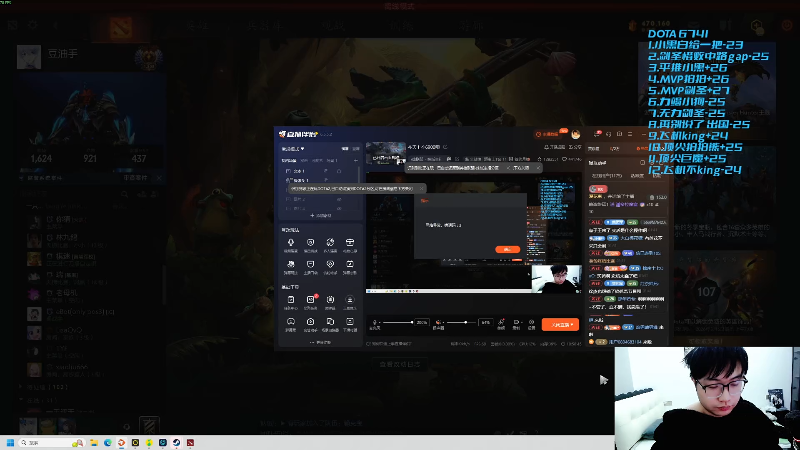Open the hamburger menu in the streaming app title bar
Viewport: 800px width, 450px height.
click(x=630, y=134)
